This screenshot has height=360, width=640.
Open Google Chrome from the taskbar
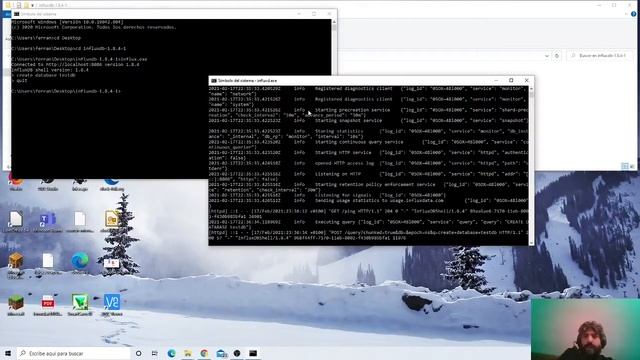pyautogui.click(x=204, y=353)
